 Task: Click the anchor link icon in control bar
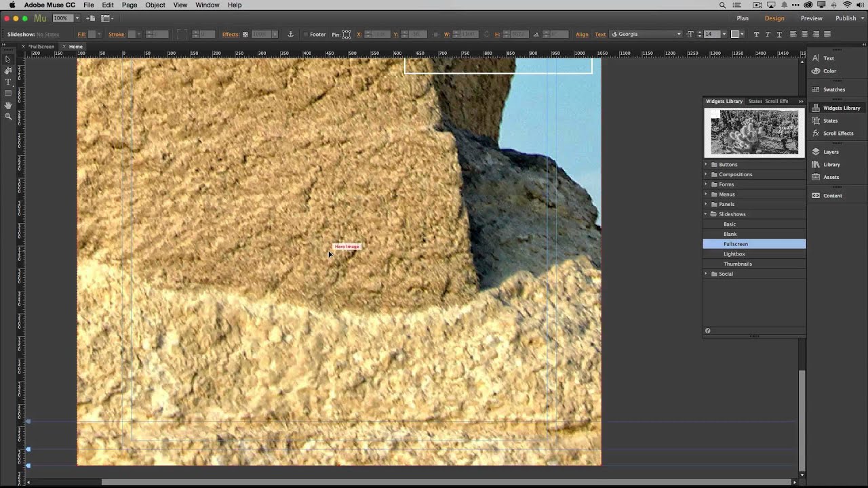pyautogui.click(x=290, y=34)
